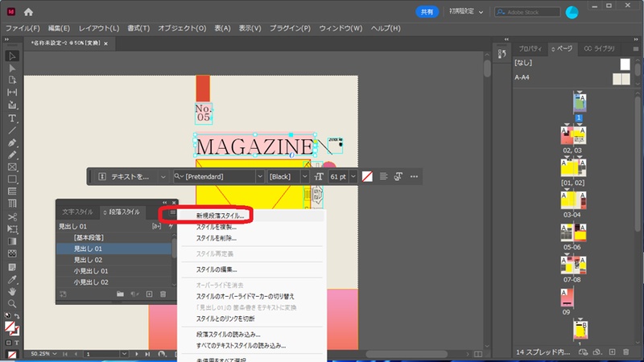Image resolution: width=644 pixels, height=362 pixels.
Task: Click the align icon in floating text bar
Action: tap(383, 176)
